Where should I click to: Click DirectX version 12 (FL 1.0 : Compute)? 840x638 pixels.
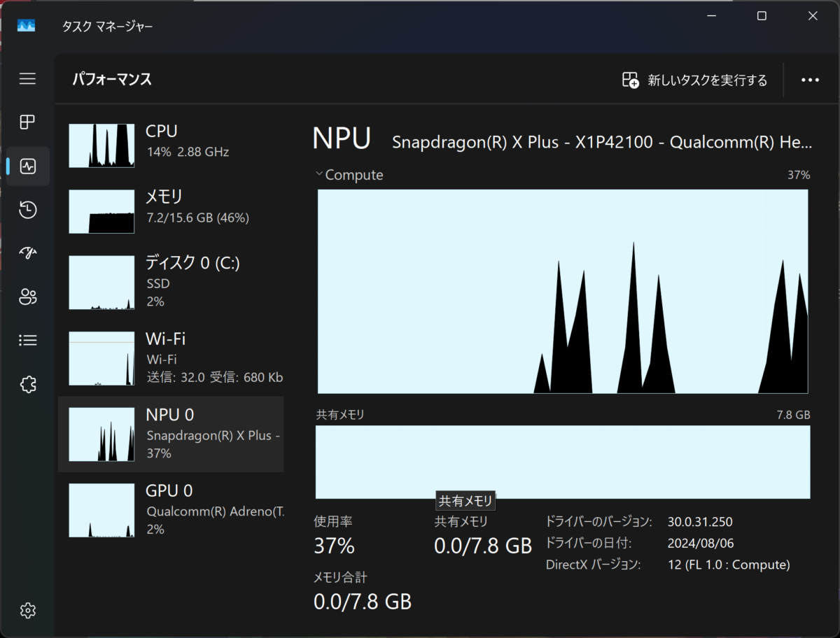click(729, 565)
